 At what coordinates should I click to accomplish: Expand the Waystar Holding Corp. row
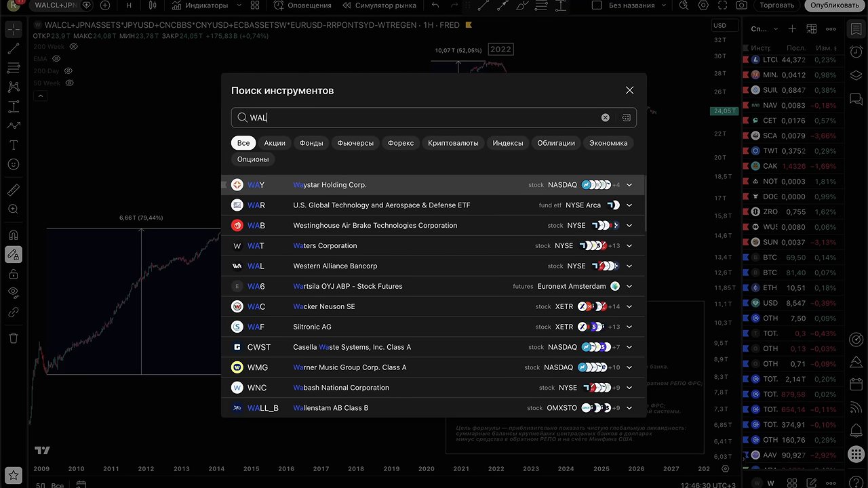629,185
